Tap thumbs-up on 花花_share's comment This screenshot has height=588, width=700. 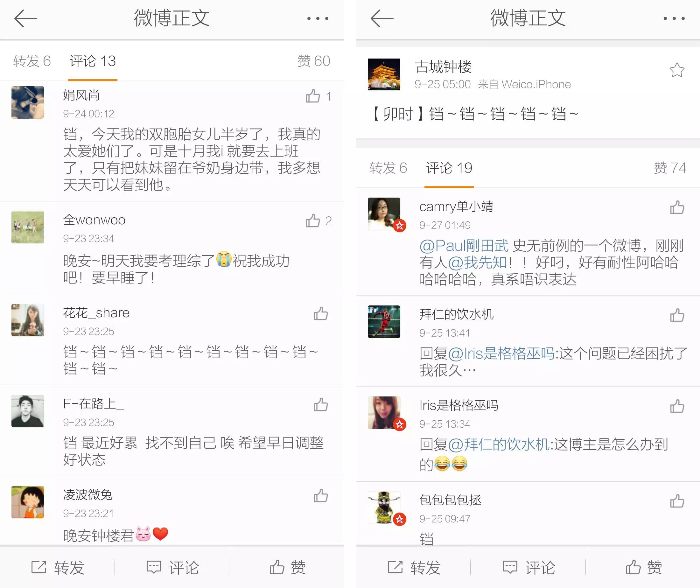[321, 314]
